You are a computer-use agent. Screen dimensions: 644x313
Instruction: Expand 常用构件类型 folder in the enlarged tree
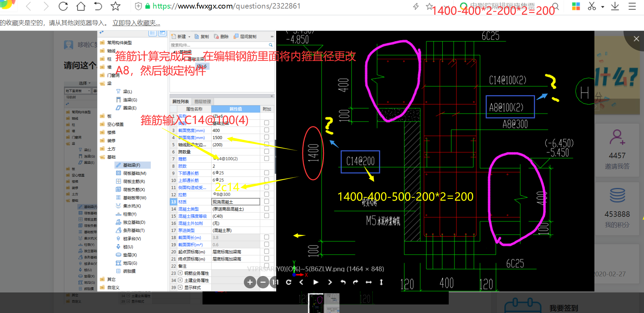click(x=102, y=43)
